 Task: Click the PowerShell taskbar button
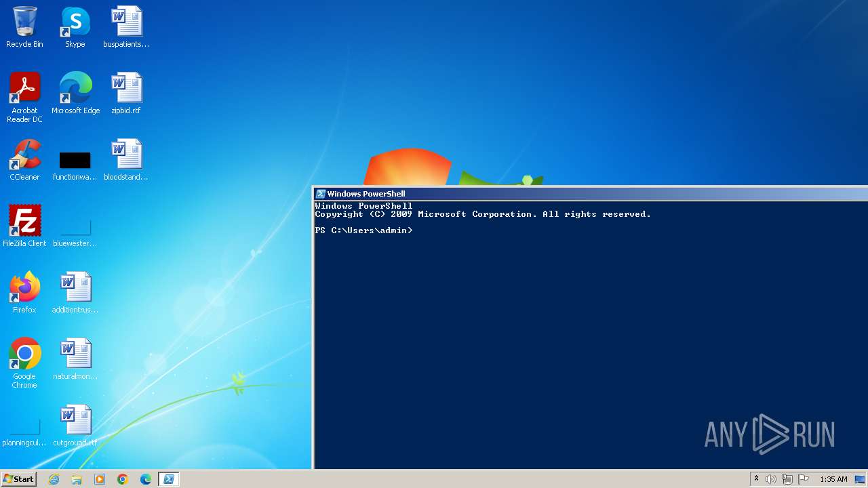[x=169, y=479]
